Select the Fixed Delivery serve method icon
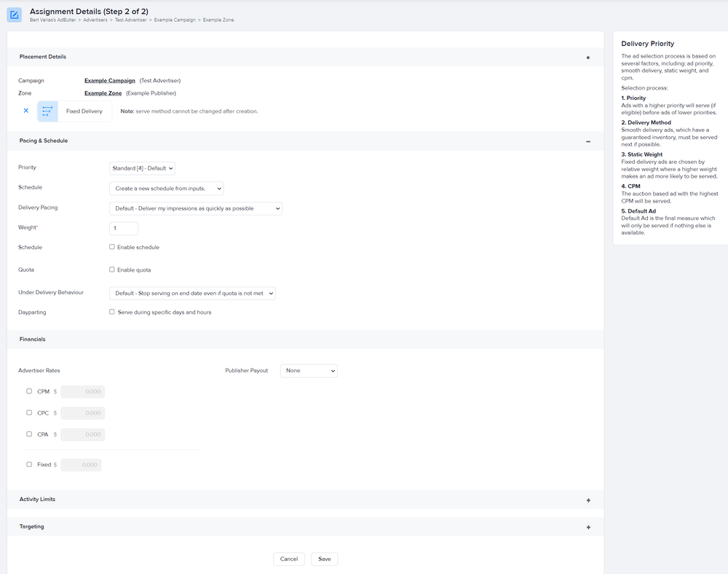728x574 pixels. click(x=47, y=111)
